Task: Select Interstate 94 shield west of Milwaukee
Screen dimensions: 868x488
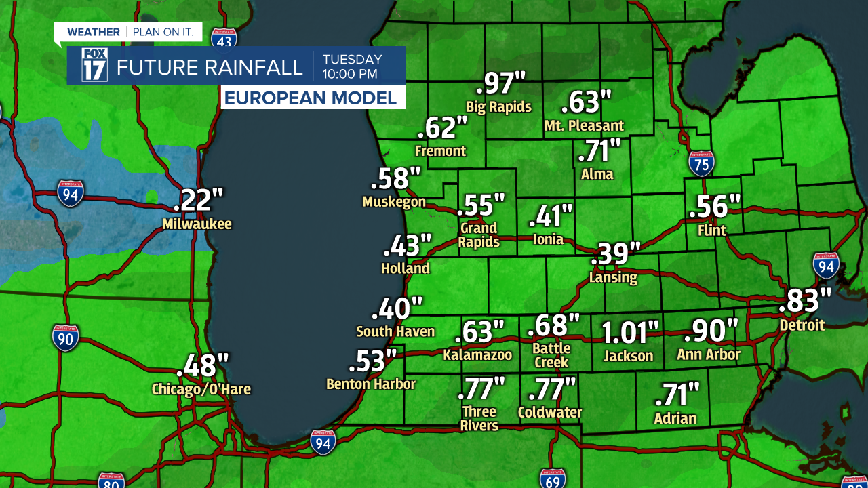Action: 71,193
